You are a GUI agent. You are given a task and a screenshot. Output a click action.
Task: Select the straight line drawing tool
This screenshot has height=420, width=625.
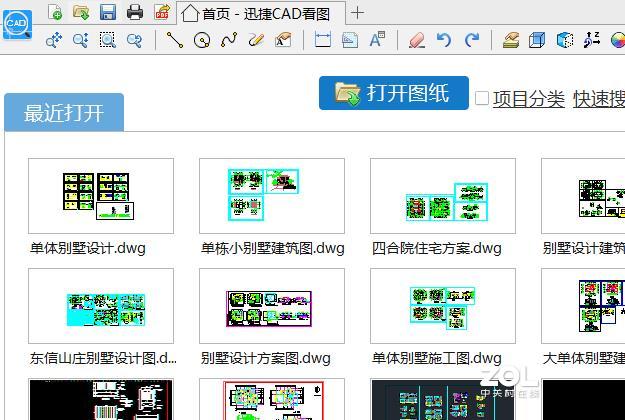(x=175, y=40)
